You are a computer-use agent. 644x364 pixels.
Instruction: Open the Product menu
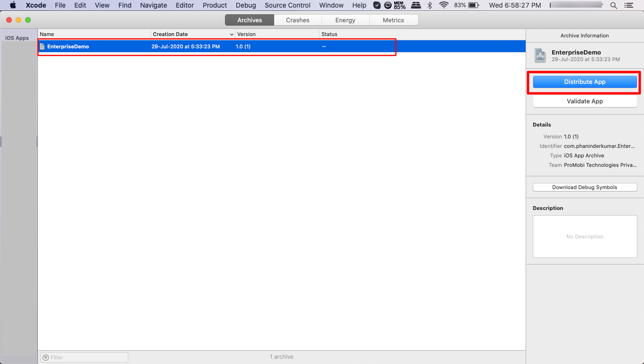pyautogui.click(x=215, y=5)
